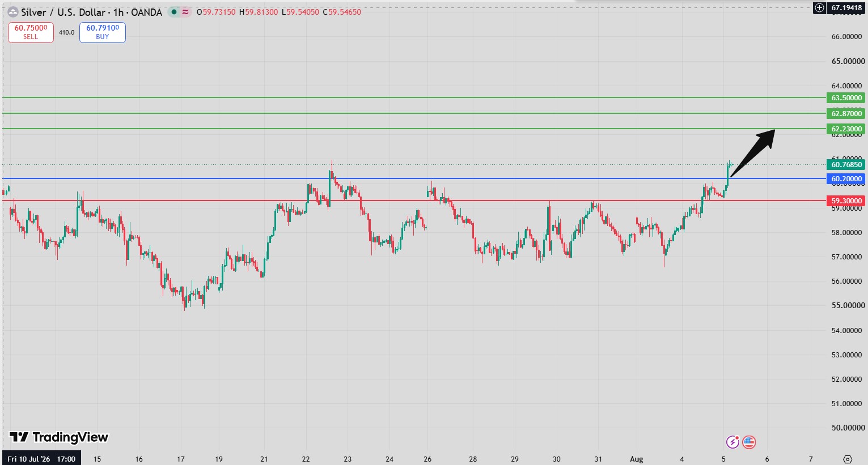Click the 58.00000 price scale label
The width and height of the screenshot is (868, 465).
click(x=848, y=233)
